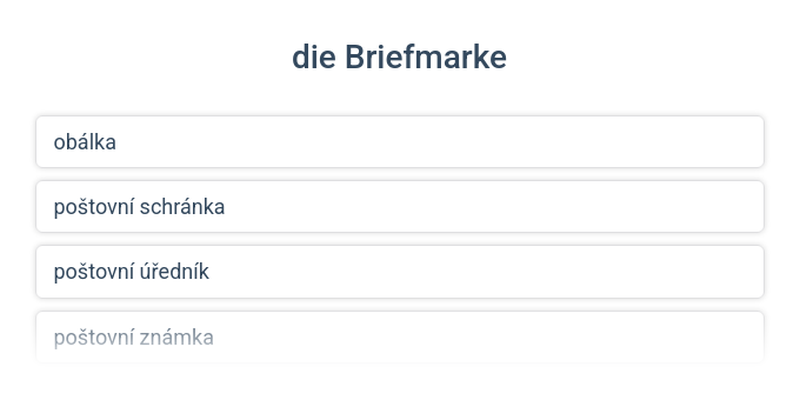Submit 'poštovní úředník' as the translation
This screenshot has width=800, height=400.
(400, 272)
